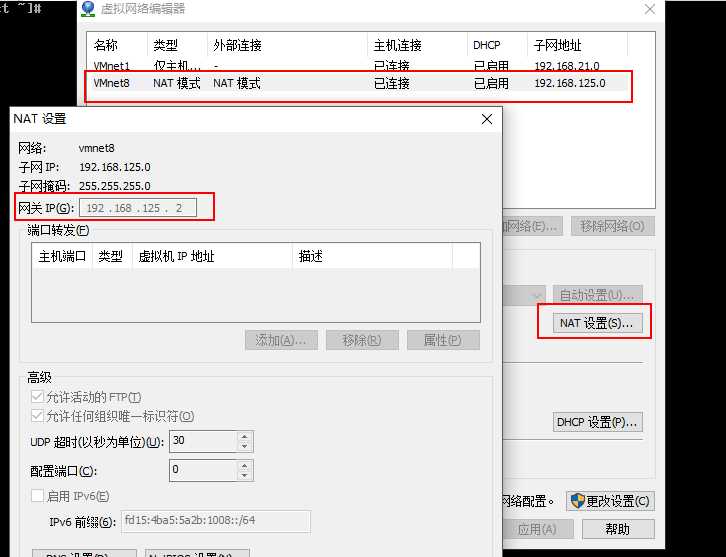Click the UDP 超时 value field

(203, 441)
